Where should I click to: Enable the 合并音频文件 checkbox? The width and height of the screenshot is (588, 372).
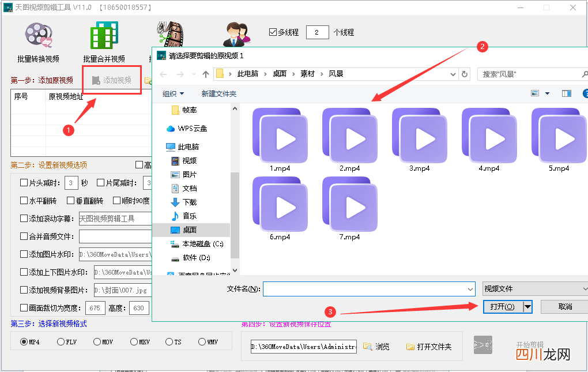[x=24, y=236]
